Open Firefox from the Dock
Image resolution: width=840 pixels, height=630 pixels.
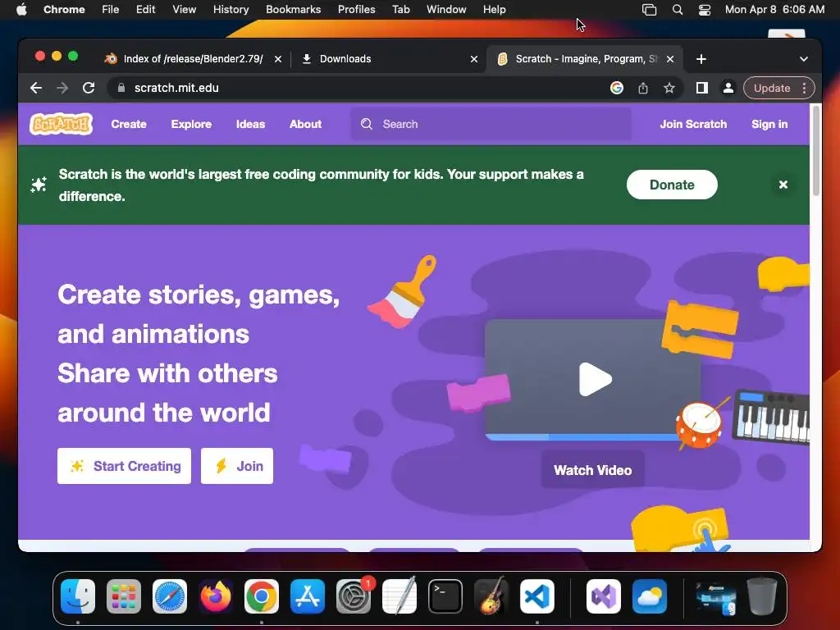tap(216, 596)
